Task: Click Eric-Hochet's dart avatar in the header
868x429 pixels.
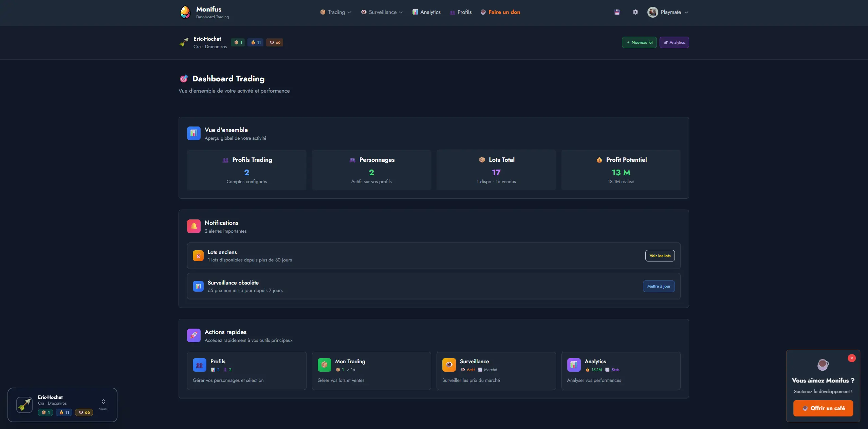Action: coord(184,42)
